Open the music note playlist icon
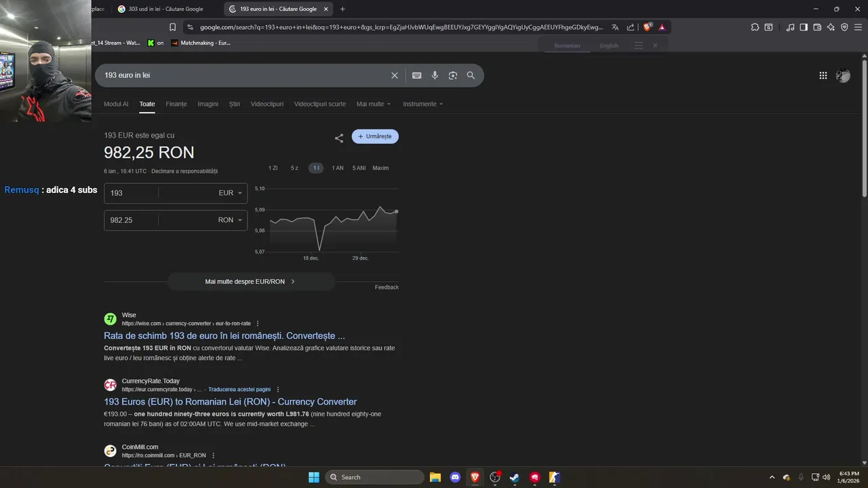Screen dimensions: 868x488 [x=790, y=27]
